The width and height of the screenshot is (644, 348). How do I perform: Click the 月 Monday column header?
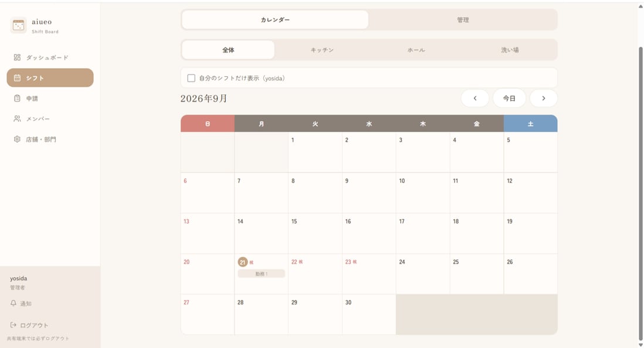(x=261, y=124)
